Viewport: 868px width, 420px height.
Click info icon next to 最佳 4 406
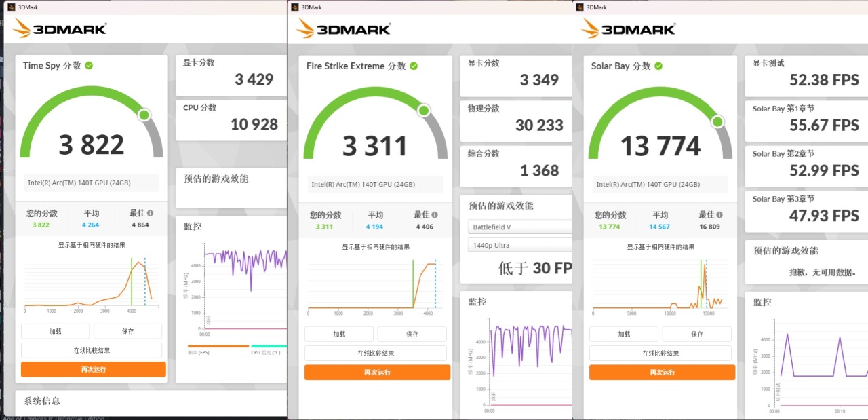(x=434, y=214)
